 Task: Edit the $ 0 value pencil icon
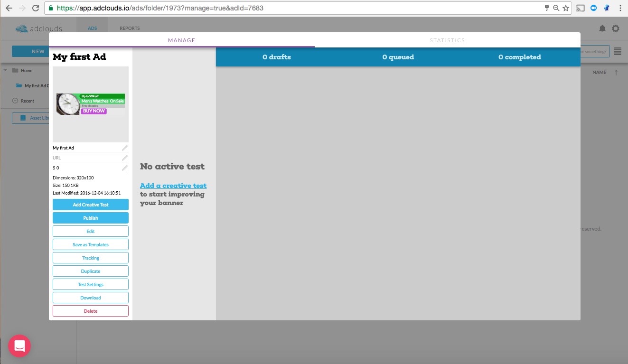[125, 168]
